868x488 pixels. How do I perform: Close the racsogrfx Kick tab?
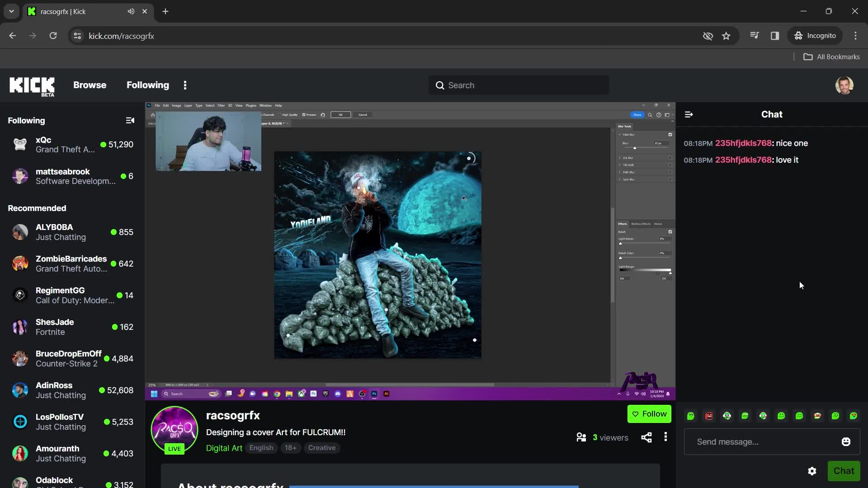click(x=145, y=11)
